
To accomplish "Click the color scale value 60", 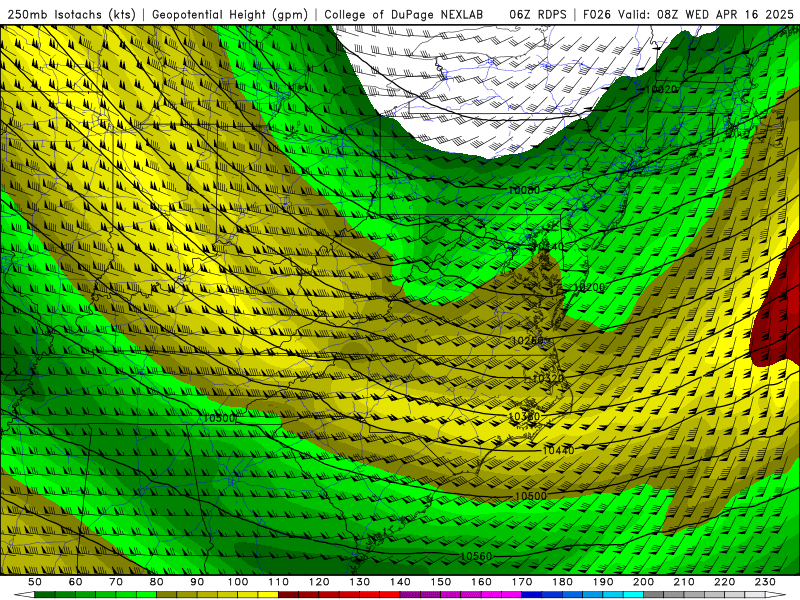I will point(76,582).
